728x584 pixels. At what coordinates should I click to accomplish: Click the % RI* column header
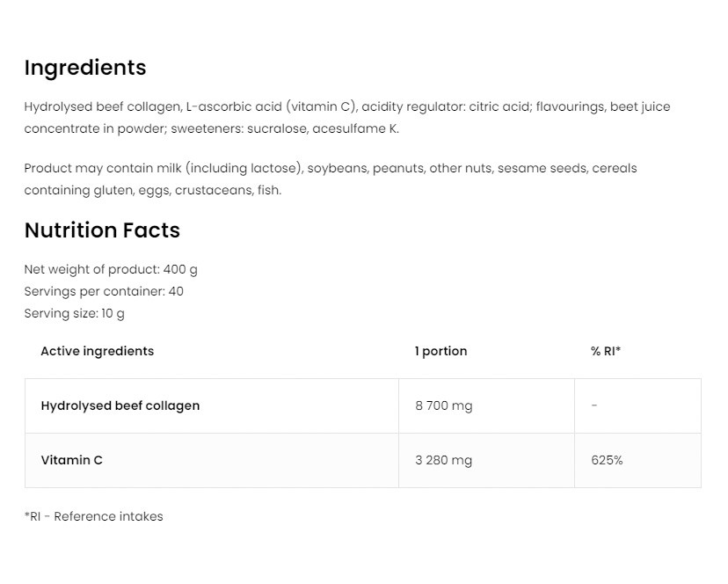pyautogui.click(x=606, y=351)
